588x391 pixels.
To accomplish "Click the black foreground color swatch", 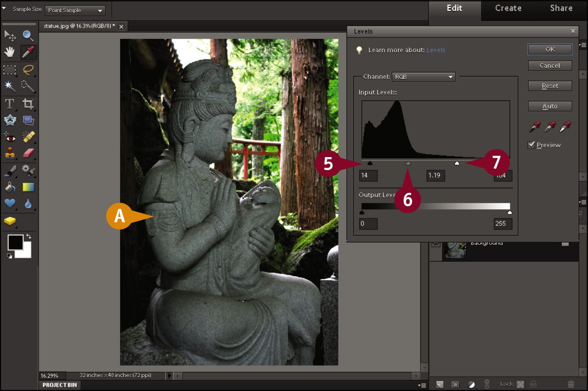I will coord(16,242).
